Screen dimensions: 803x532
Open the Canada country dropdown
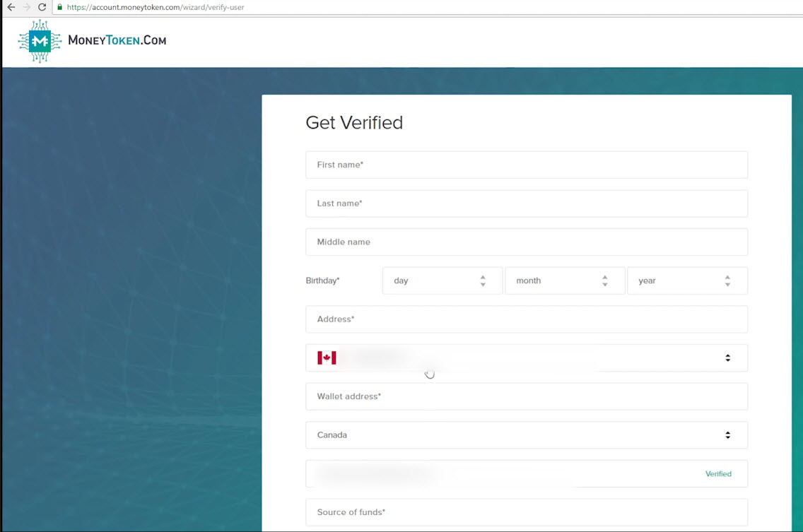[x=527, y=435]
